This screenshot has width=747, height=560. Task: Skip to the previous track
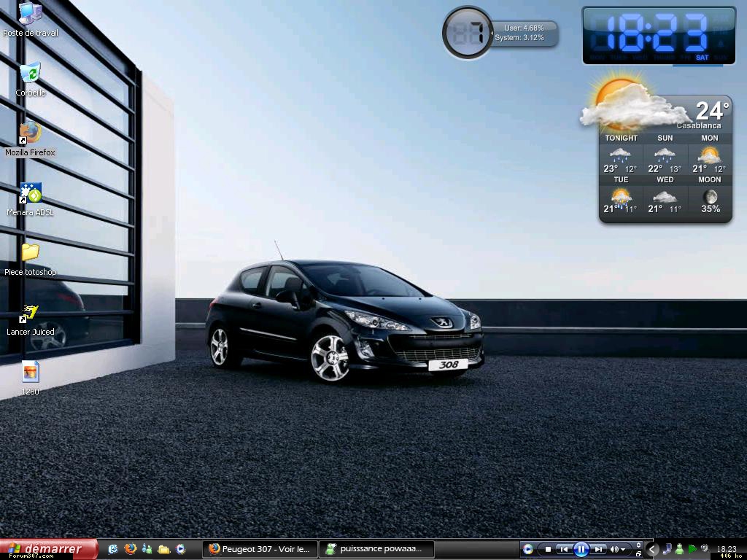pyautogui.click(x=564, y=550)
